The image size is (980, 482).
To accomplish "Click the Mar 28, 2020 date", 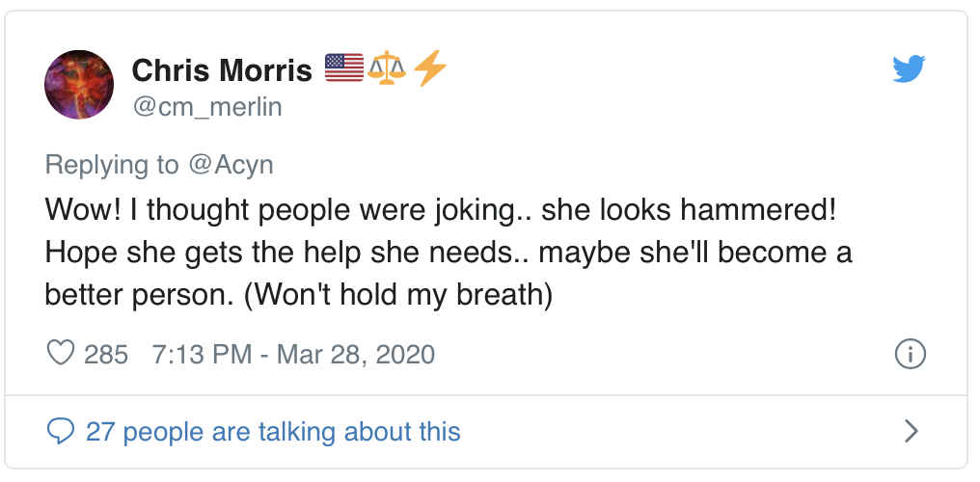I will point(356,354).
